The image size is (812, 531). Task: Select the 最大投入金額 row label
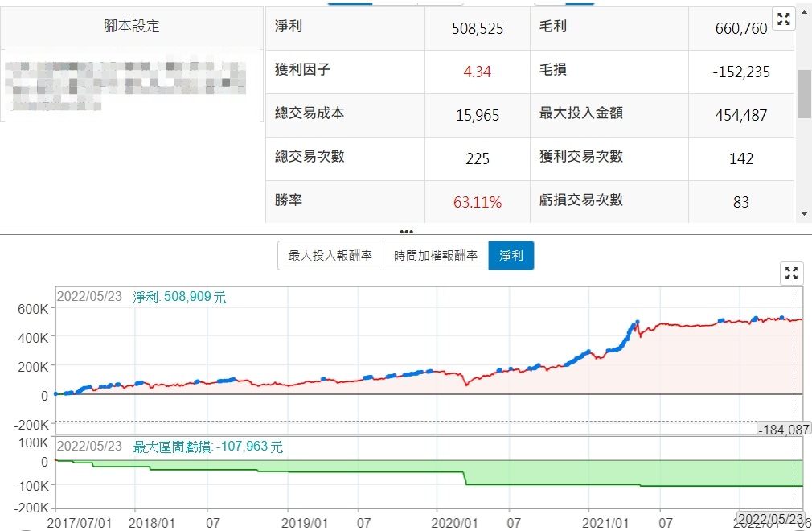tap(580, 113)
